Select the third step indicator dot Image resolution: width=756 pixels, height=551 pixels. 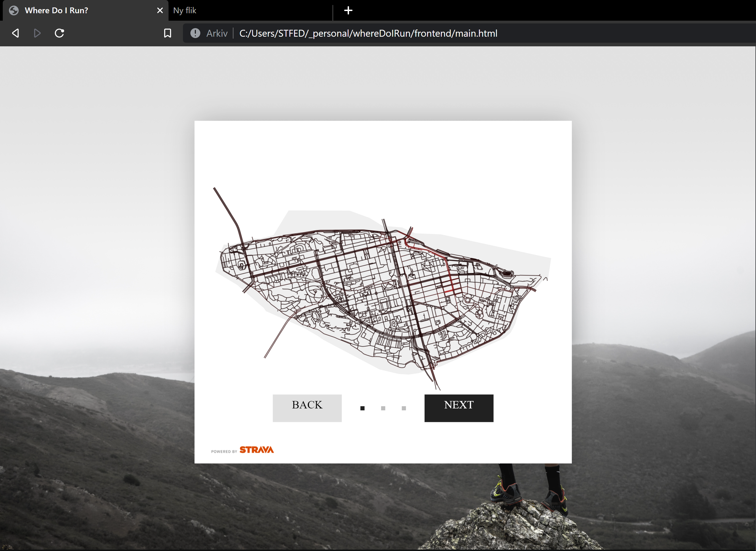click(x=404, y=408)
